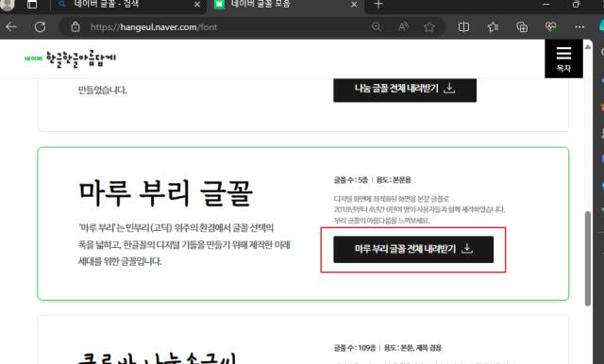
Task: Minimize the Edge browser window
Action: [546, 4]
